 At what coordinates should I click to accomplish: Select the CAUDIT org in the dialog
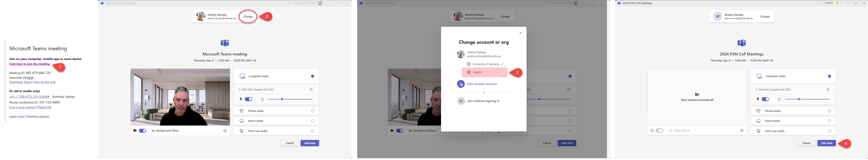(484, 72)
